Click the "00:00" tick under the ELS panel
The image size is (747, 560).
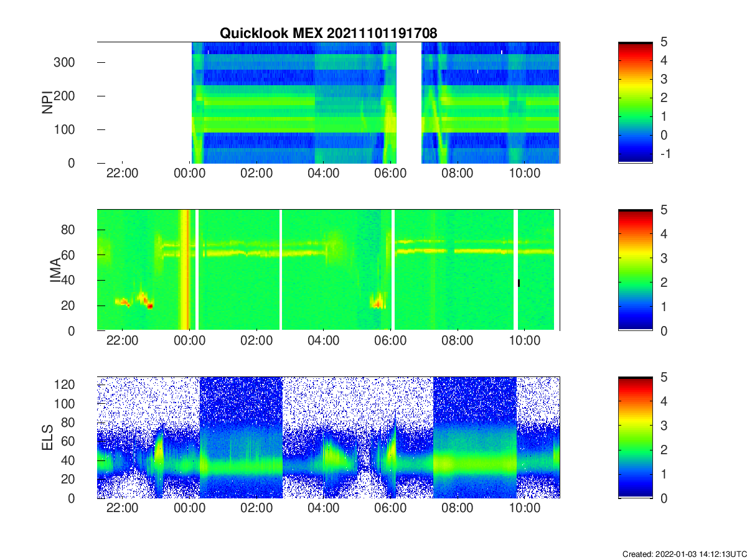coord(189,508)
